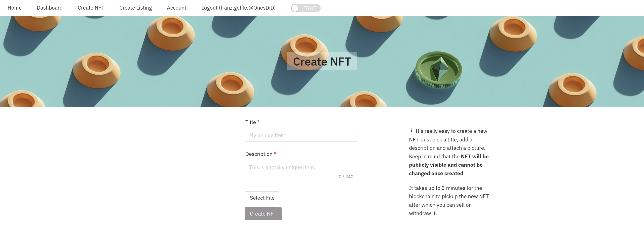
Task: Submit with the gray Create NFT button
Action: [263, 214]
